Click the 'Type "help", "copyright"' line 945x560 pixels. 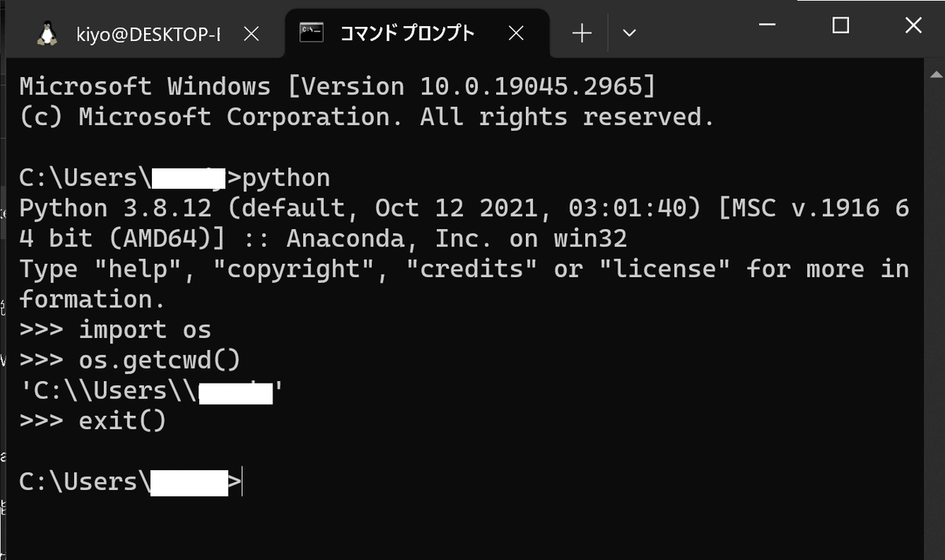(464, 284)
